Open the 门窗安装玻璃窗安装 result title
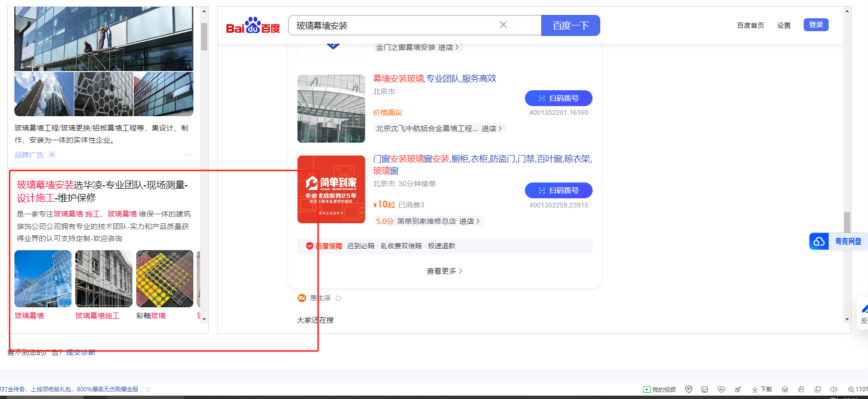Viewport: 868px width, 399px height. coord(482,165)
